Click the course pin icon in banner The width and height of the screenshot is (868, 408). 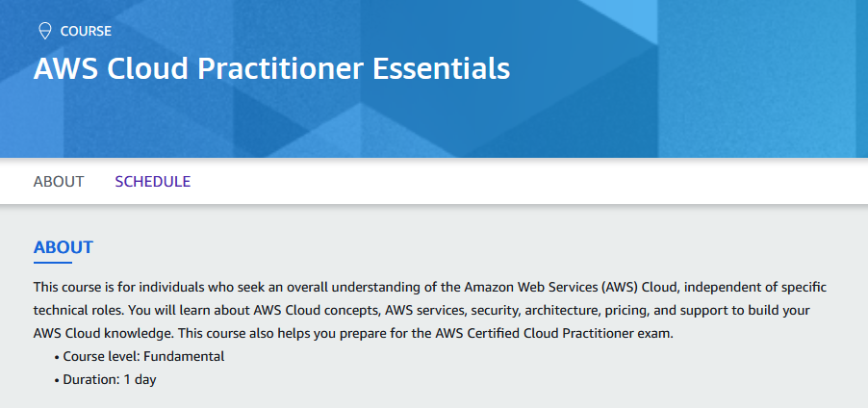pyautogui.click(x=45, y=31)
